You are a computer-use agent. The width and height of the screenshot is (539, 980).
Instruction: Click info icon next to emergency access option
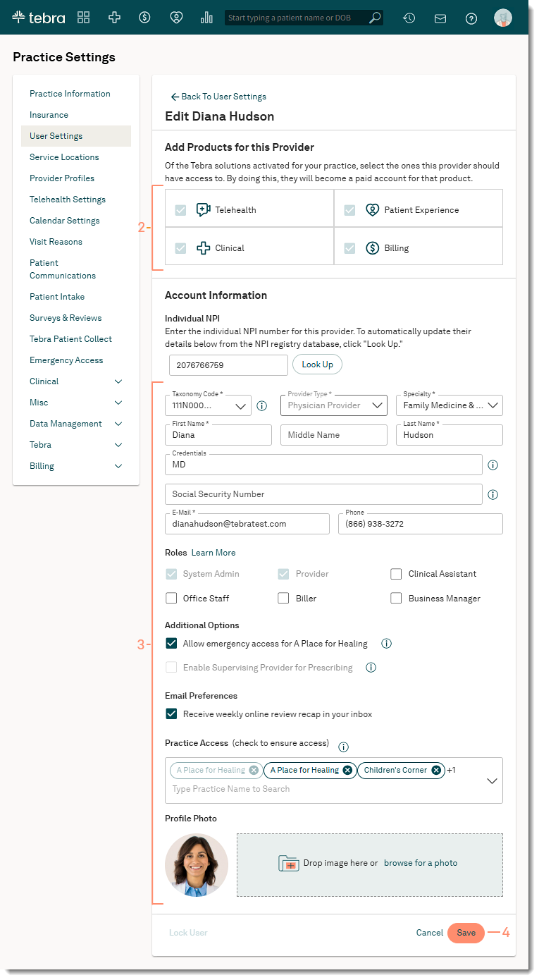point(386,644)
